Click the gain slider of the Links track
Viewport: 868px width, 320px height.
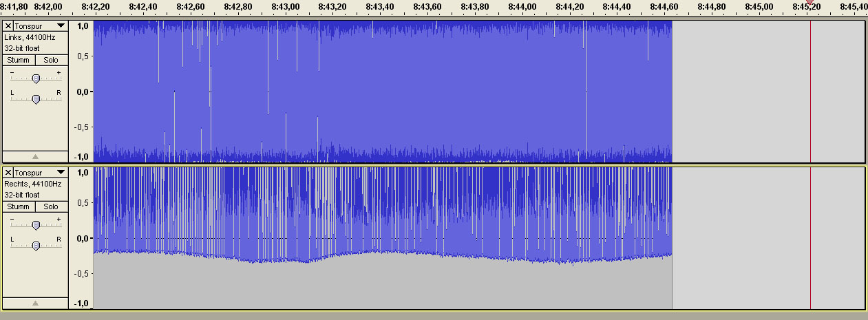pos(36,78)
